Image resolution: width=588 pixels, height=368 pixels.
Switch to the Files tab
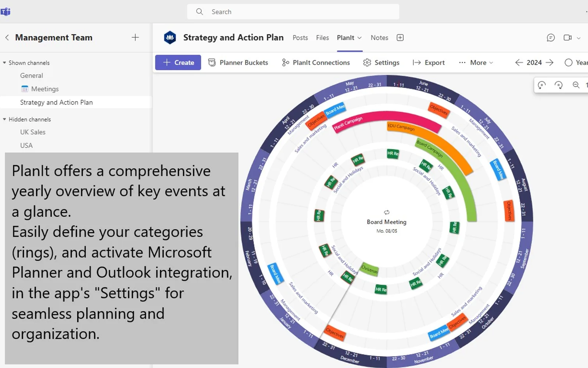click(322, 38)
